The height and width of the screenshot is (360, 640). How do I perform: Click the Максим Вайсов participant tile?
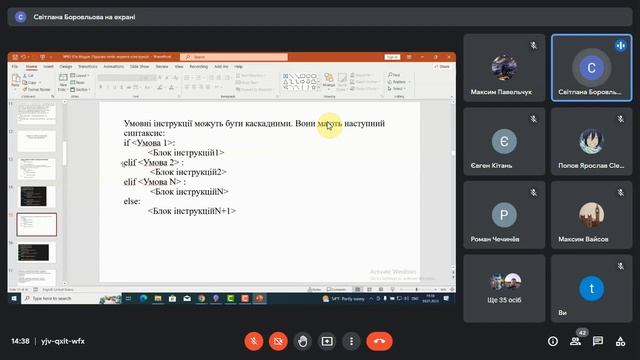click(591, 215)
